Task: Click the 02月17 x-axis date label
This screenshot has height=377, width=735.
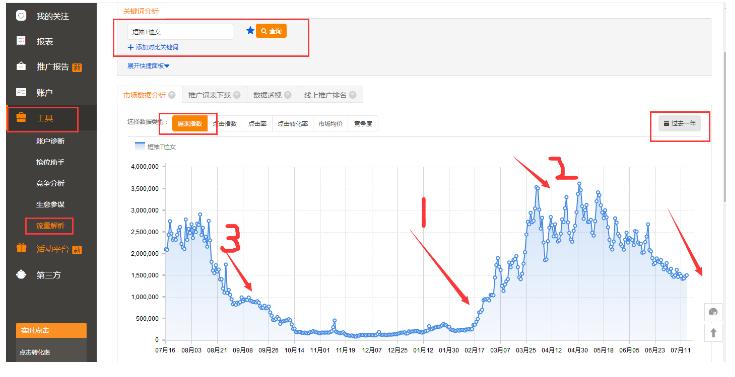Action: pyautogui.click(x=474, y=350)
